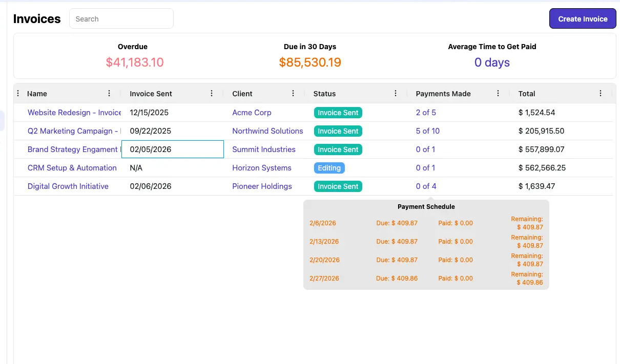Open the Total column menu icon

point(601,93)
